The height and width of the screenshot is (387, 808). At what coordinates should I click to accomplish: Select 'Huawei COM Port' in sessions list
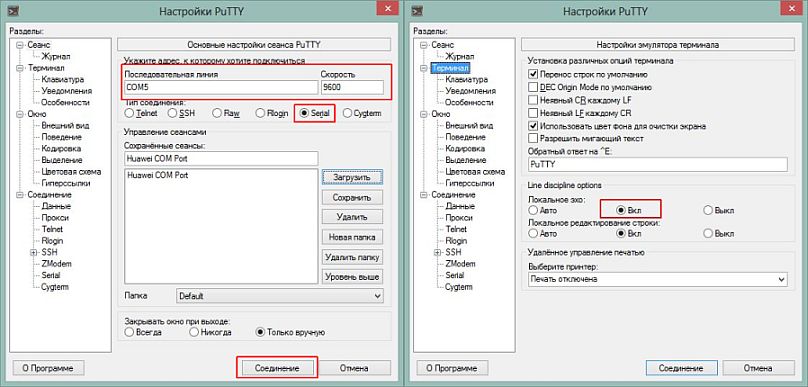click(158, 175)
